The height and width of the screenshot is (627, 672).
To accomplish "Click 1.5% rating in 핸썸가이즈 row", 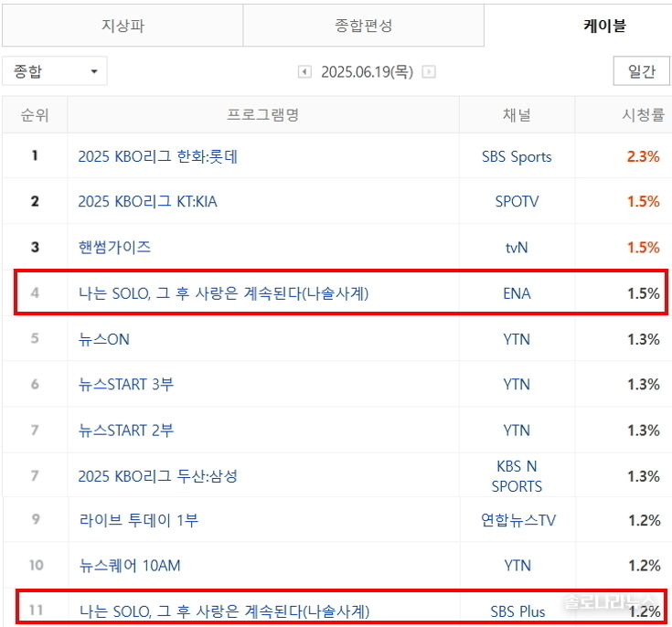I will 644,248.
